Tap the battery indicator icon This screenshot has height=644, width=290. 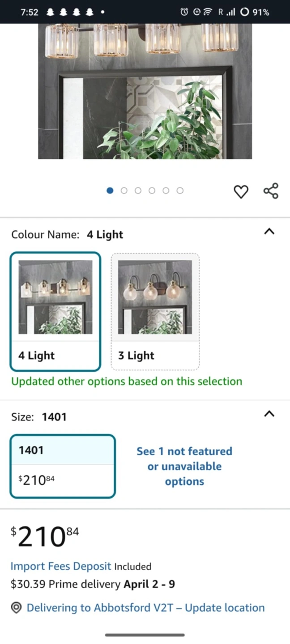click(x=244, y=12)
